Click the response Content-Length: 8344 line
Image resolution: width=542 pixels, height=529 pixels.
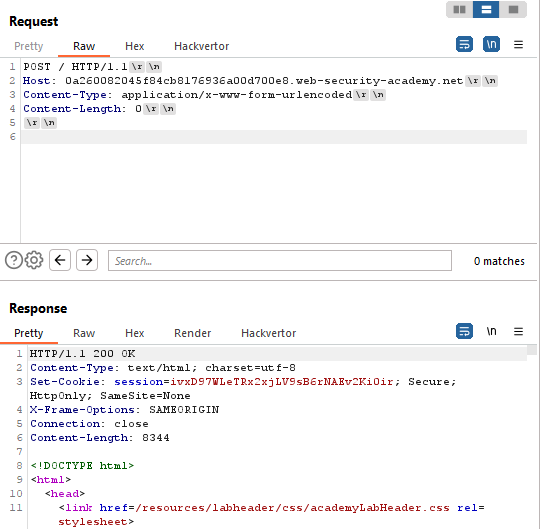point(100,438)
